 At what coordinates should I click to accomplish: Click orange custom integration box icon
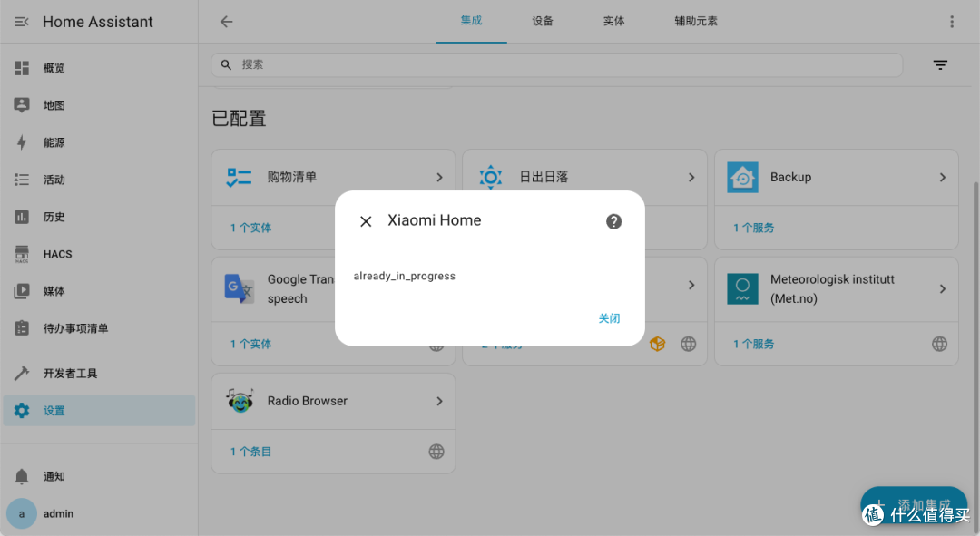click(658, 344)
